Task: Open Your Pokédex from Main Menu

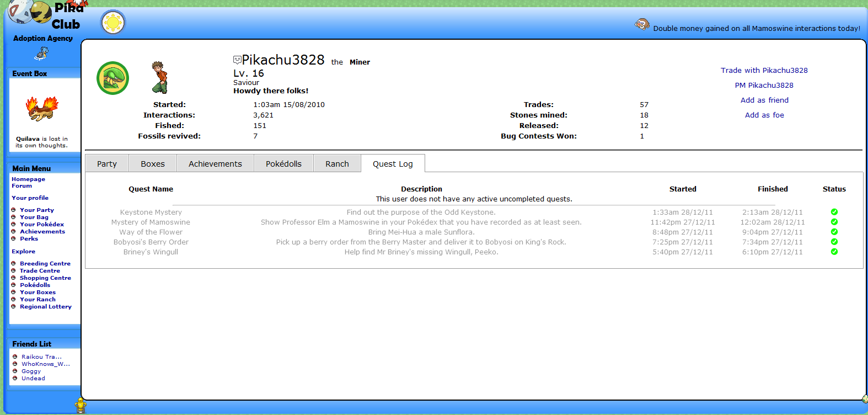Action: 42,225
